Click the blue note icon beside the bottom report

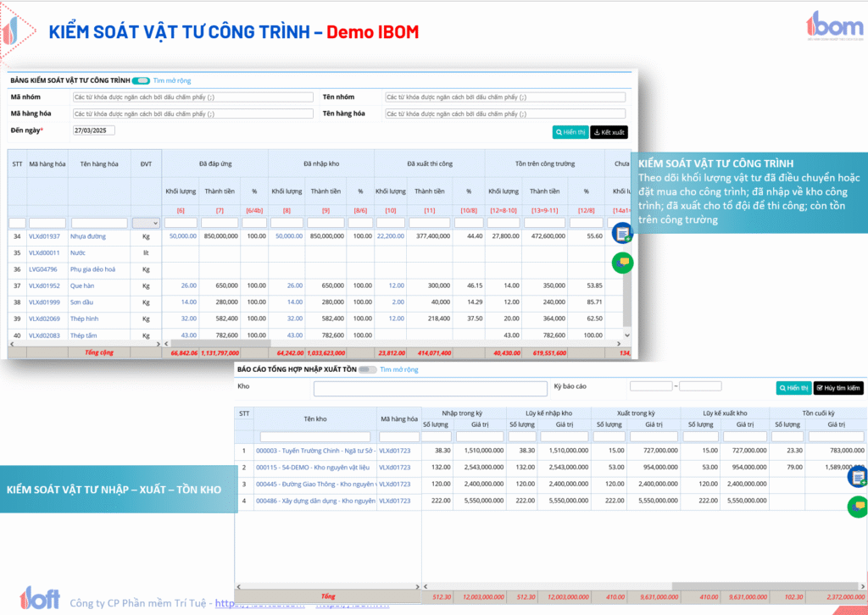point(858,478)
